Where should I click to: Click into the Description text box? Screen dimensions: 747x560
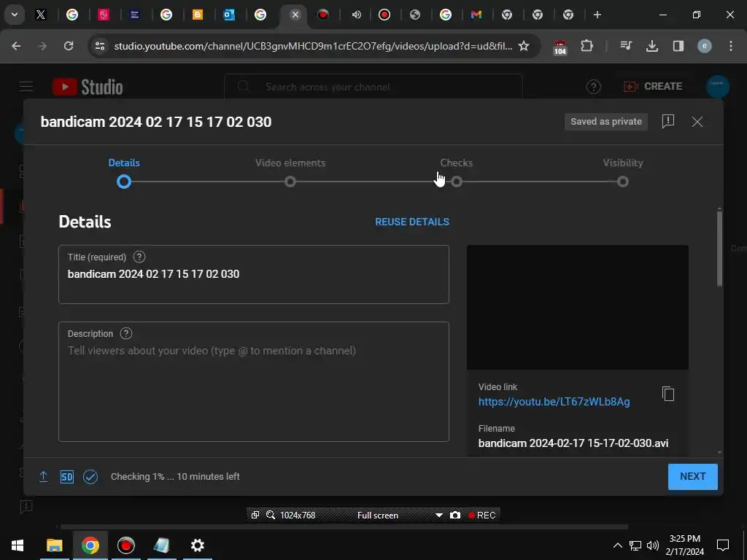pyautogui.click(x=253, y=381)
